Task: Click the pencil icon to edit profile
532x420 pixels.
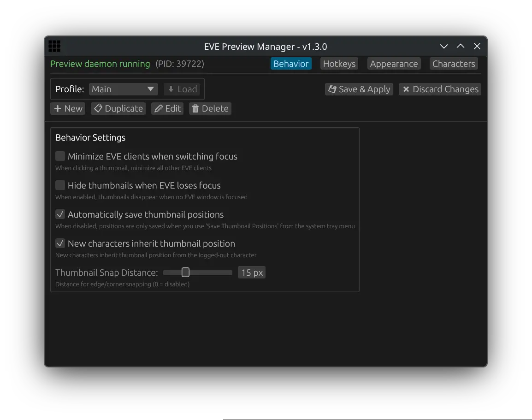Action: click(158, 108)
